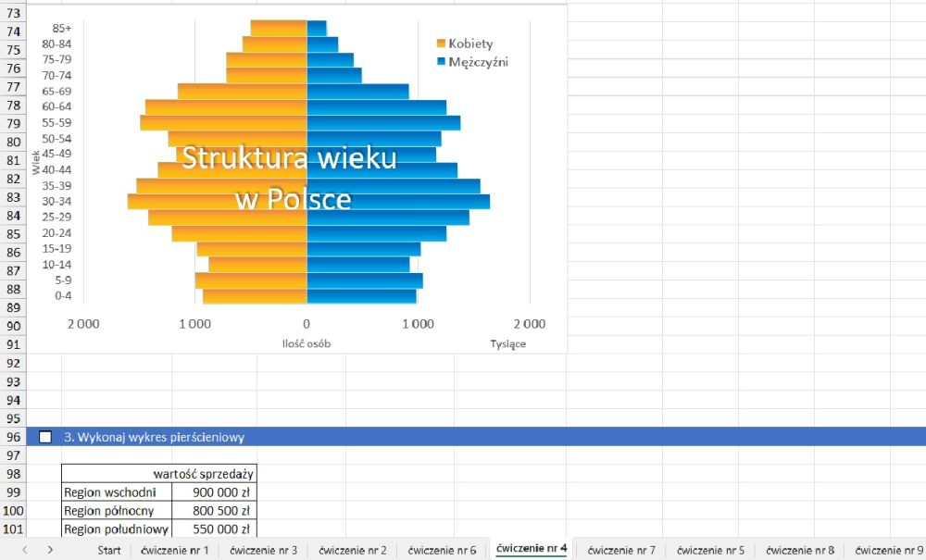
Task: Open the ćwiczenie nr 7 sheet tab
Action: [621, 550]
